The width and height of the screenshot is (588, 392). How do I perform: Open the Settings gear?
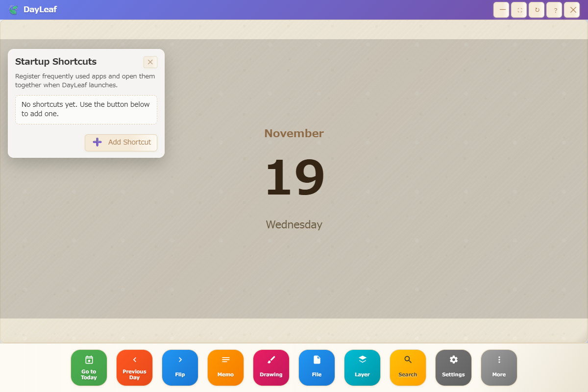tap(453, 367)
